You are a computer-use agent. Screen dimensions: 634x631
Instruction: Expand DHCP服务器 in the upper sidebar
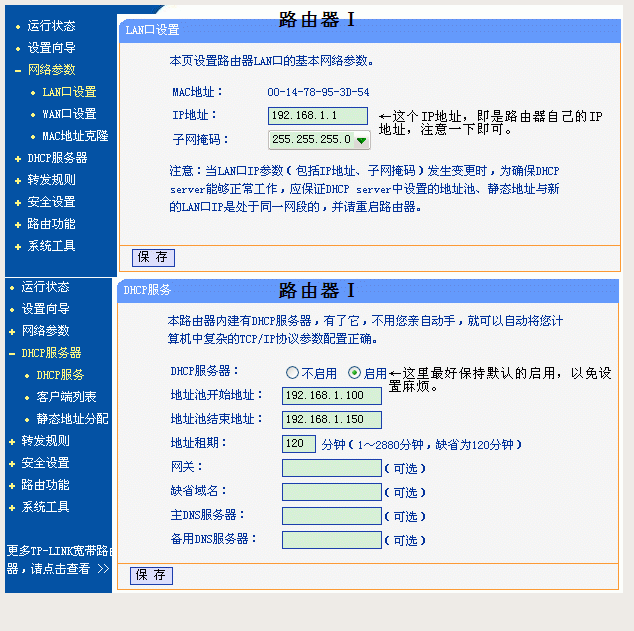[57, 158]
